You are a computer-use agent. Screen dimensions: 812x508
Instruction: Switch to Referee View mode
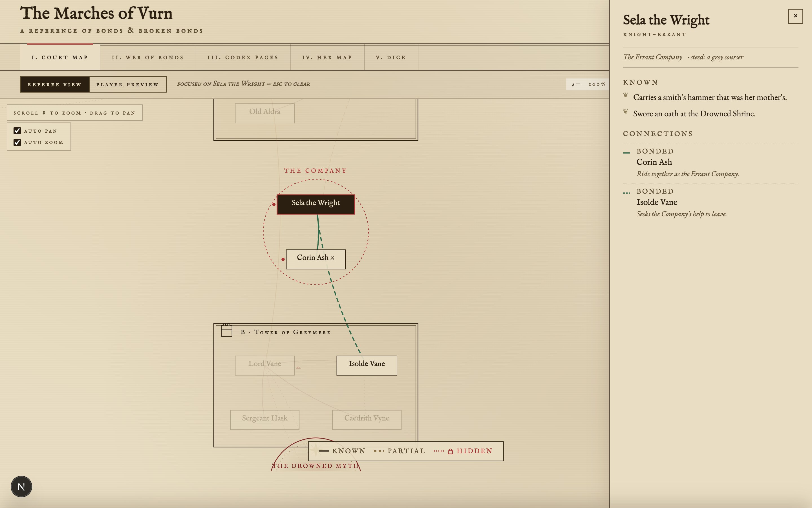coord(55,84)
